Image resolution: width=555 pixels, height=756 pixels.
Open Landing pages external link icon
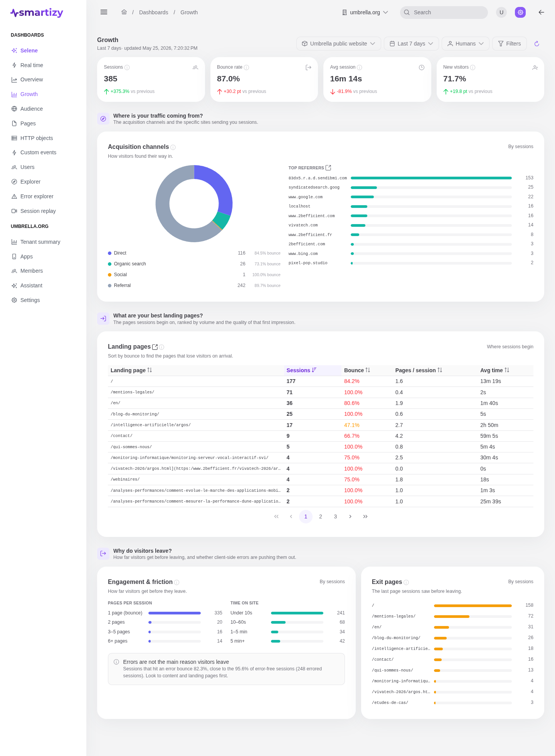[155, 347]
